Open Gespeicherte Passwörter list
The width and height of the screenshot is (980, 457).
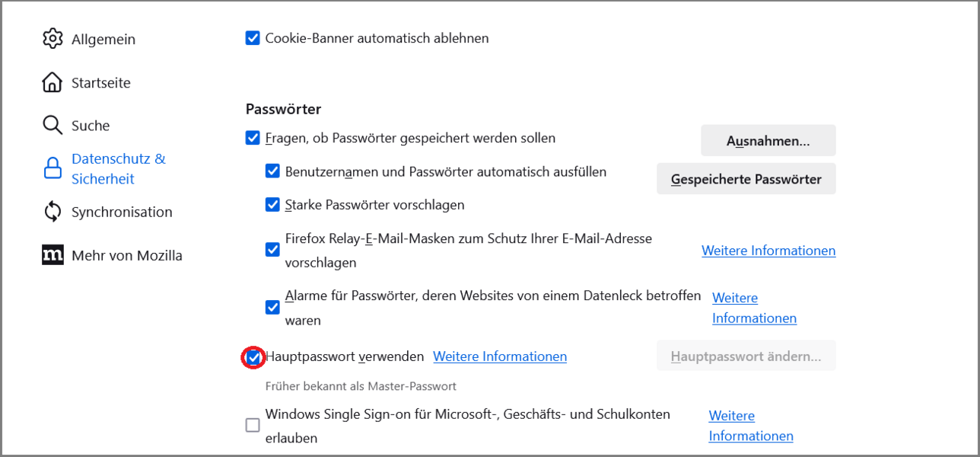746,179
